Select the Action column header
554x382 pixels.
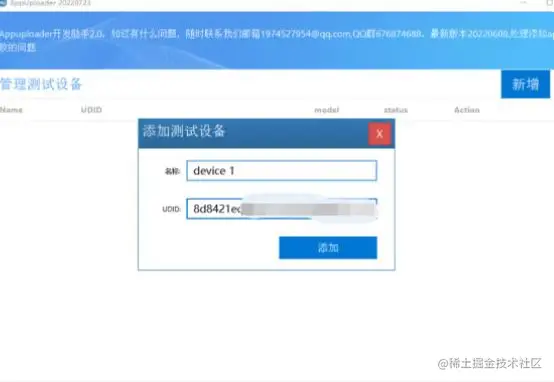point(467,110)
